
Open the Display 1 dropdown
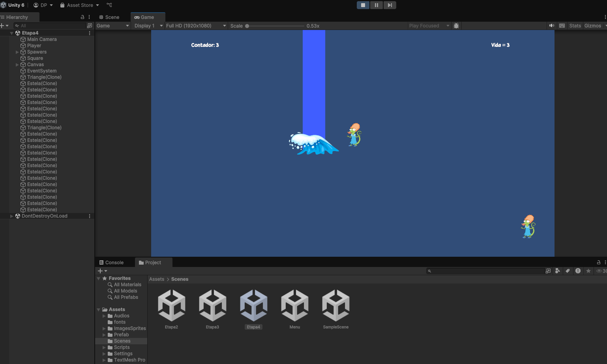coord(148,26)
